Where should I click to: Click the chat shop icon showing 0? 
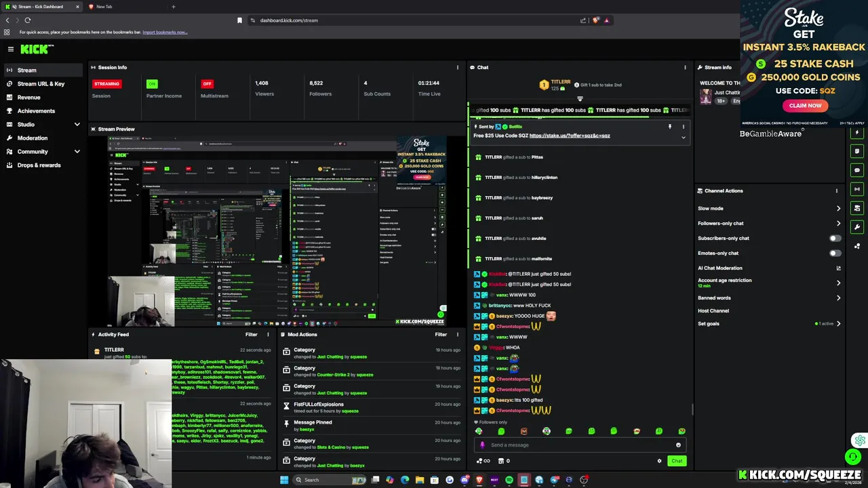click(504, 461)
